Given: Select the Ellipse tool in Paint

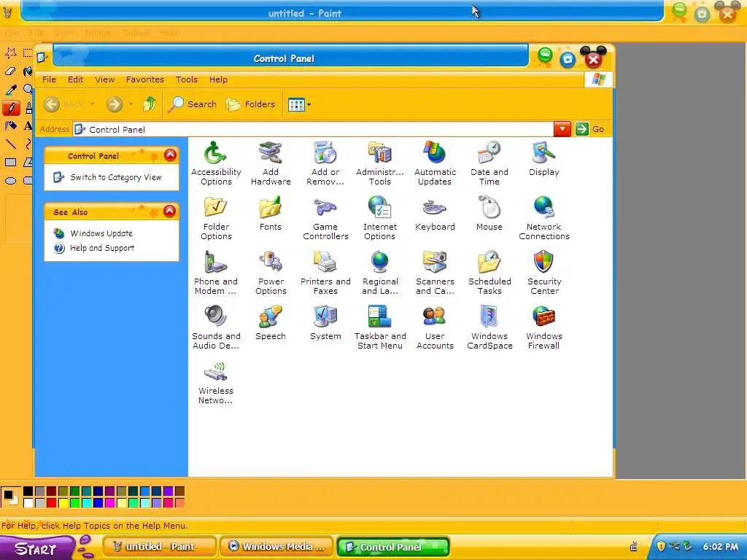Looking at the screenshot, I should coord(10,181).
